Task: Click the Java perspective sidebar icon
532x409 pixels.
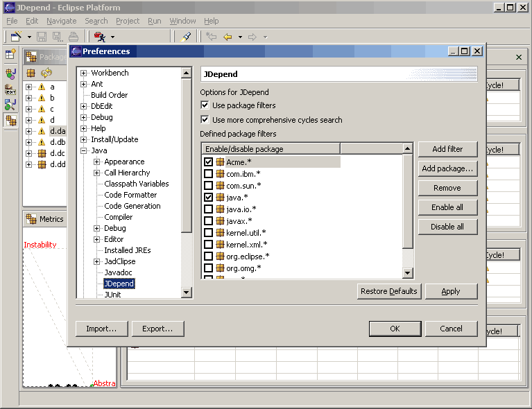Action: coord(10,73)
